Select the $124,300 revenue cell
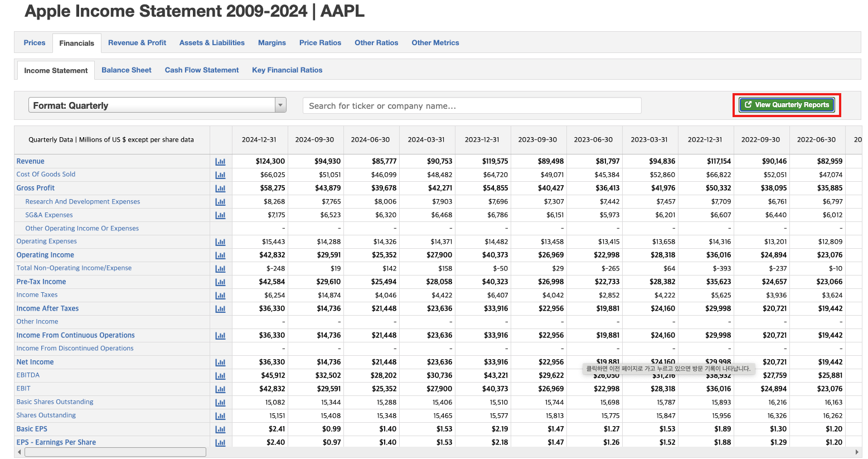 coord(260,161)
